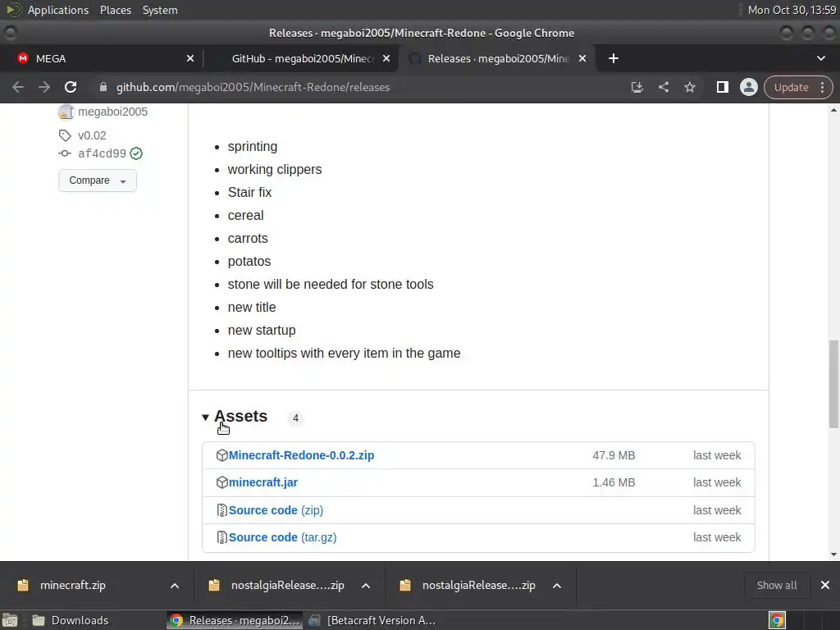Open the megaboi2005 author profile link
The image size is (840, 630).
112,112
